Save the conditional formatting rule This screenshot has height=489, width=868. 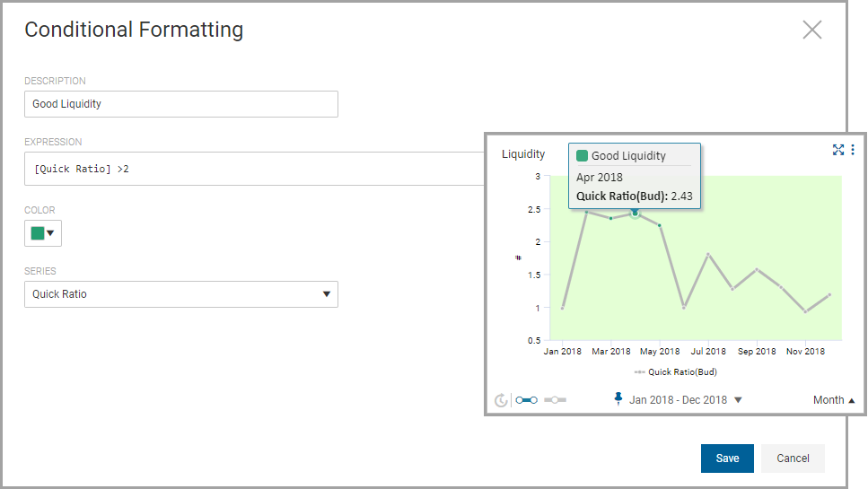727,458
